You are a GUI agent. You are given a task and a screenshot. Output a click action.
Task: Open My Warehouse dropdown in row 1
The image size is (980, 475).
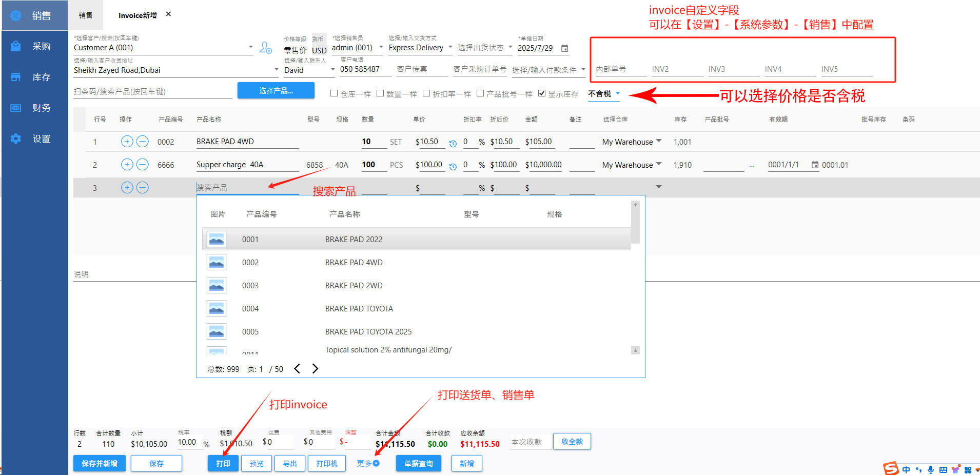(x=659, y=141)
